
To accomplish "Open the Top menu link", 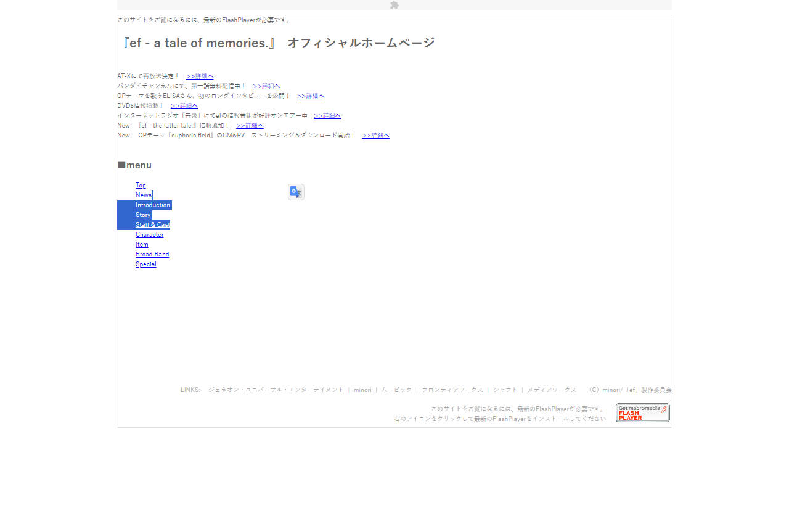I will click(x=141, y=185).
